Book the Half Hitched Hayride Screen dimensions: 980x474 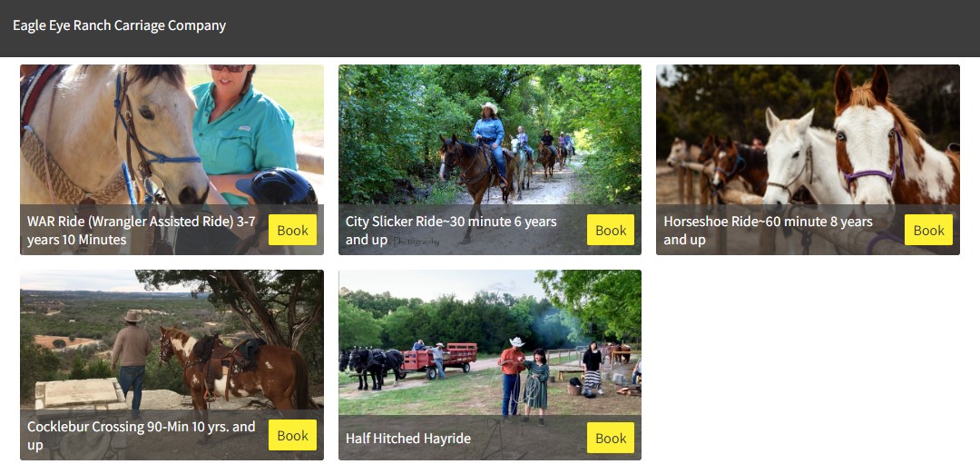tap(611, 438)
